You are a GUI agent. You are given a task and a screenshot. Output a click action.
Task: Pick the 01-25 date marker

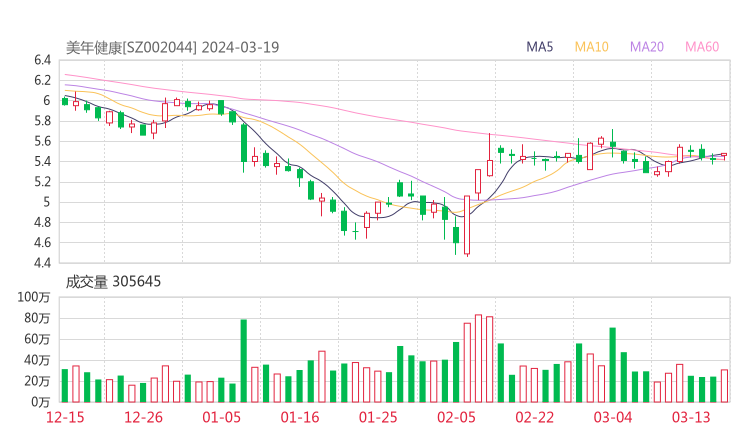pos(377,417)
